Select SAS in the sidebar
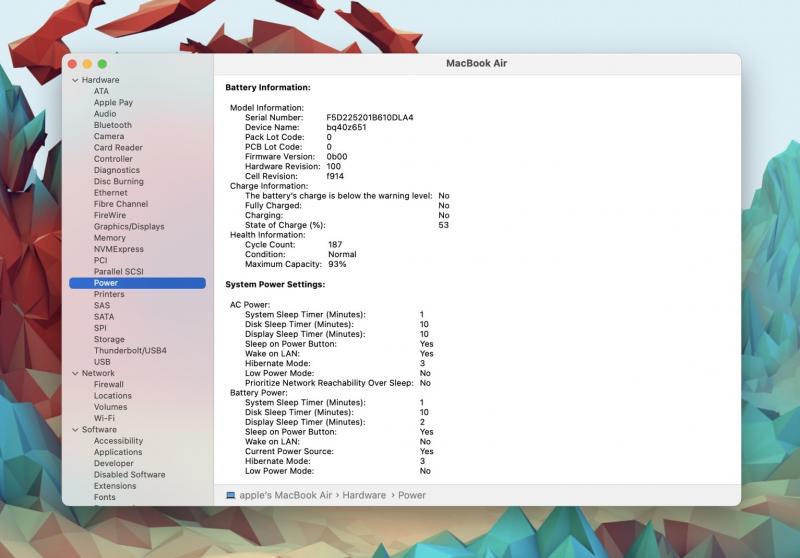This screenshot has height=558, width=800. [102, 306]
